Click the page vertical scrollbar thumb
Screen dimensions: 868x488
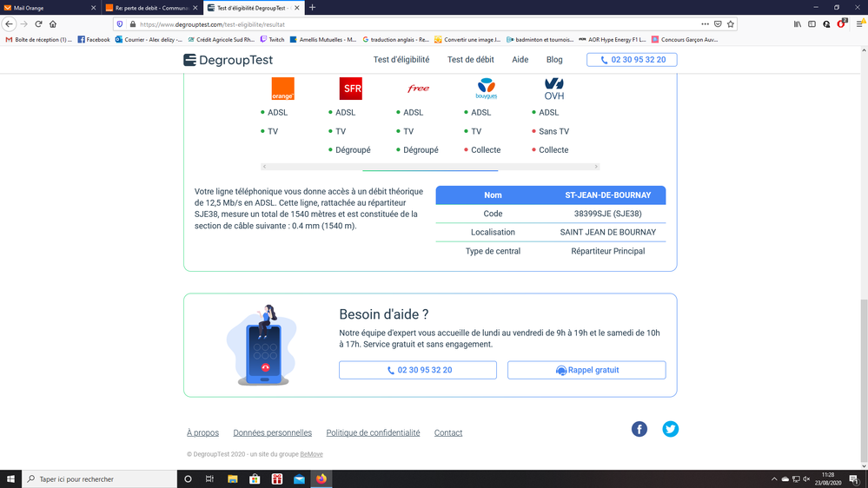click(x=864, y=380)
